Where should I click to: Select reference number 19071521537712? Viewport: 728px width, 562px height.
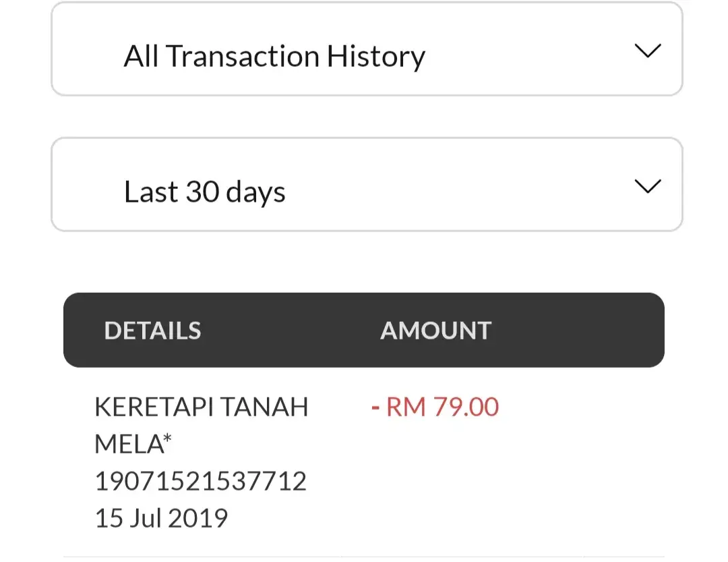coord(200,482)
